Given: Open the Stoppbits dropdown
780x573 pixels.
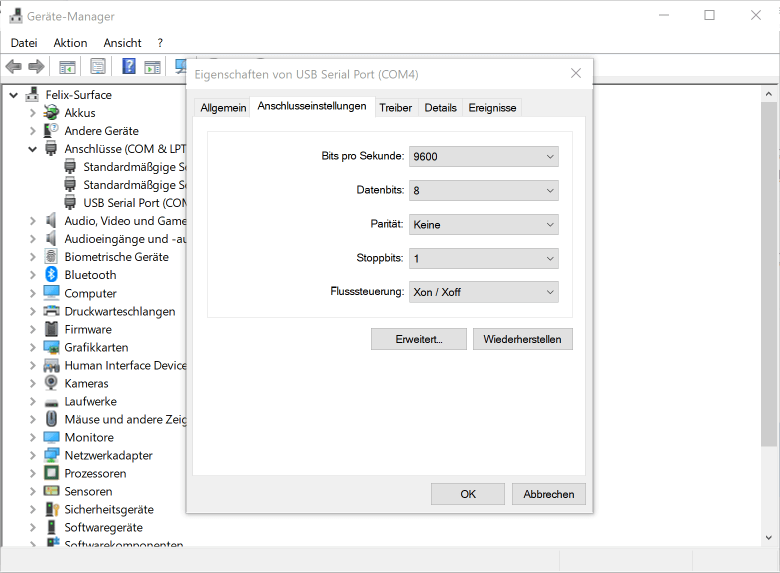Looking at the screenshot, I should click(x=484, y=258).
